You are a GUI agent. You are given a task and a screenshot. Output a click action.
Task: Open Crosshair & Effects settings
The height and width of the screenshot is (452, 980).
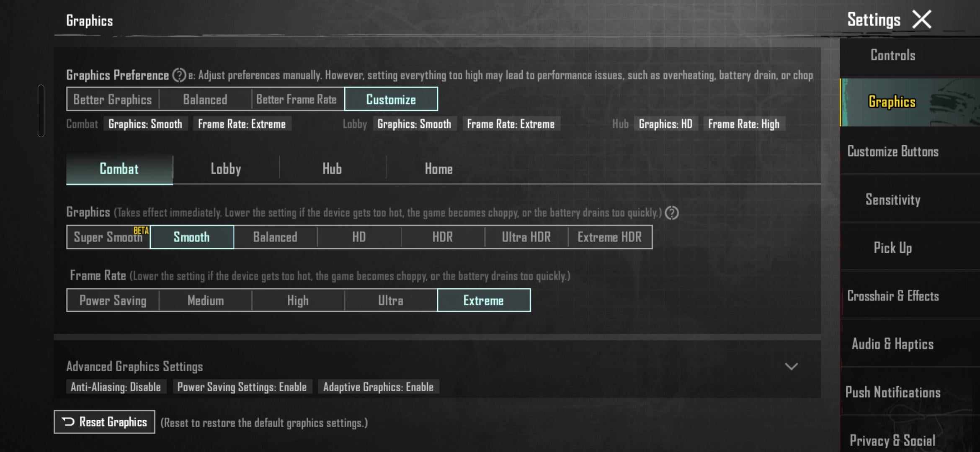(893, 296)
